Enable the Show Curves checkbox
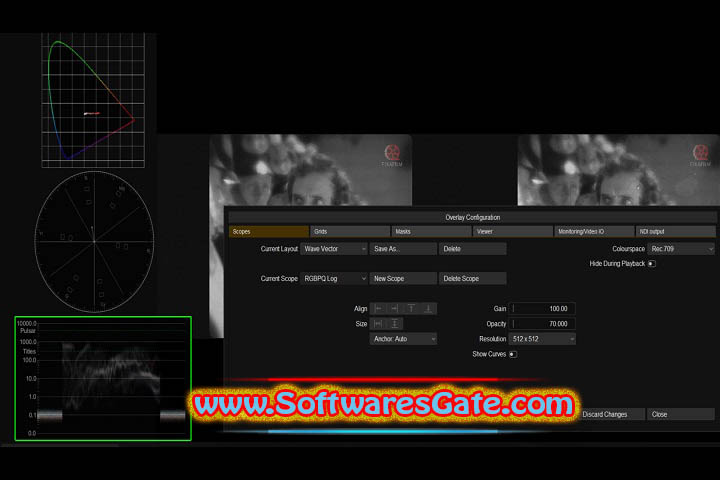This screenshot has width=720, height=480. pos(513,354)
